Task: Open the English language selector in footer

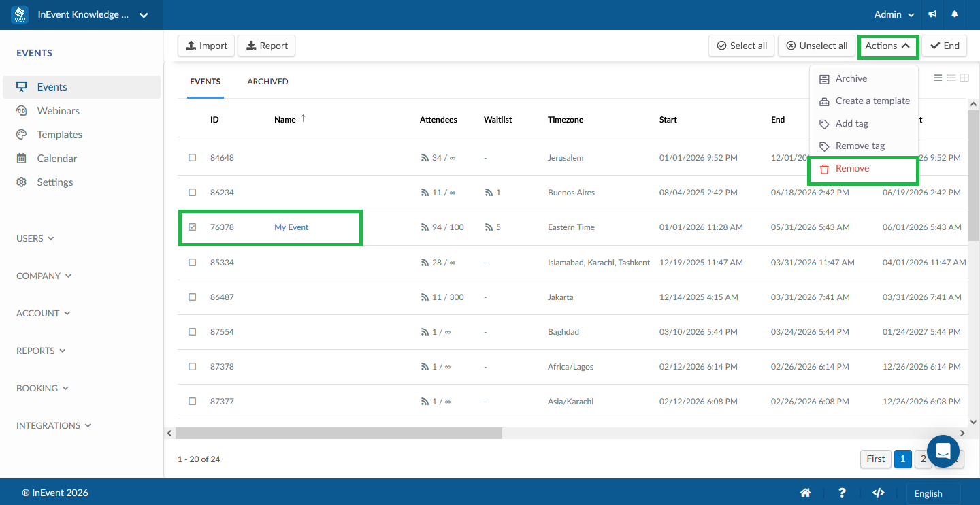Action: coord(933,493)
